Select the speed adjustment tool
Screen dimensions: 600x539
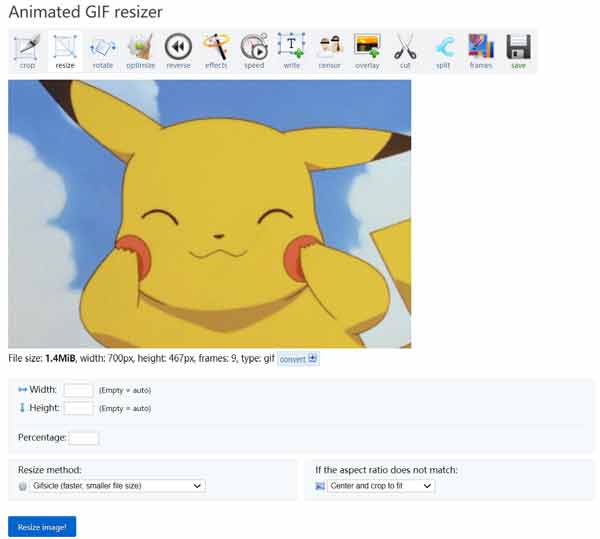pyautogui.click(x=254, y=52)
